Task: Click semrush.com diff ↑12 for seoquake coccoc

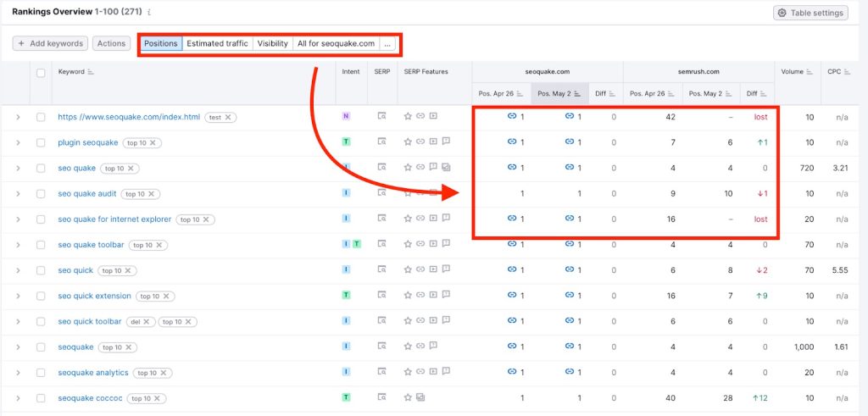Action: click(x=760, y=397)
